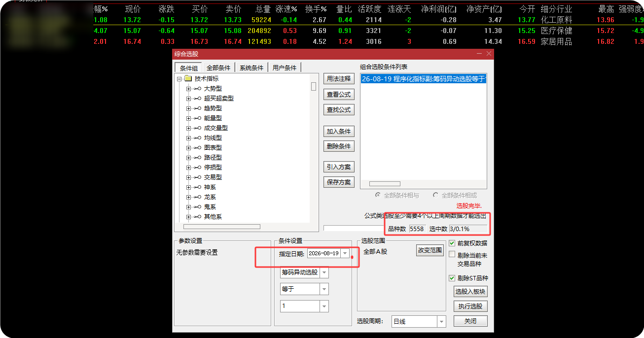Switch to the 全部条件 tab

[218, 68]
